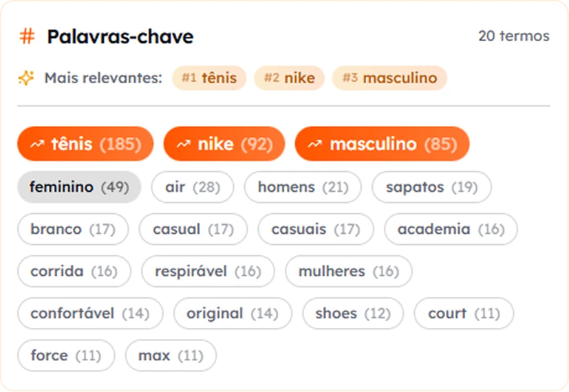Screen dimensions: 569x392
Task: Click the orange hash icon beside Palavras-chave
Action: click(x=27, y=36)
